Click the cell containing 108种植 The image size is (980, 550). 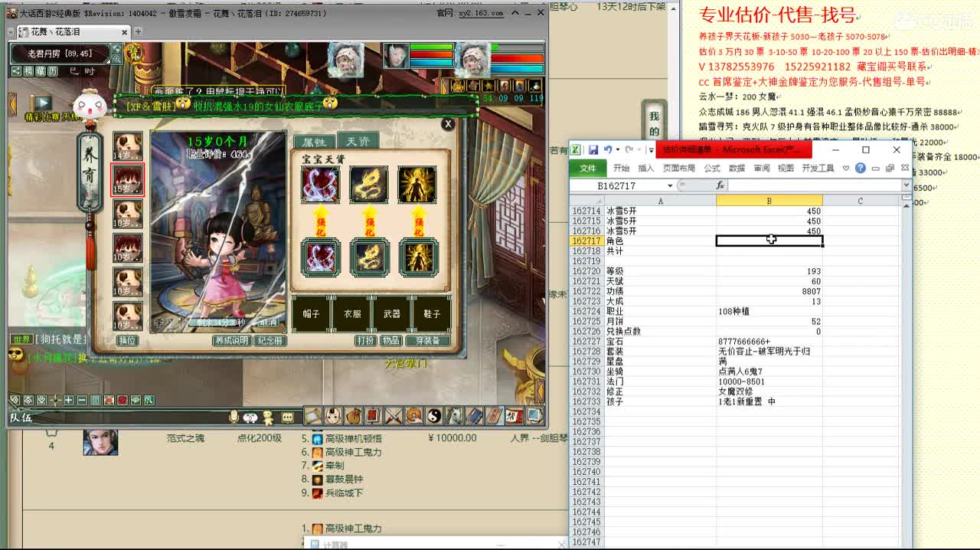tap(769, 311)
